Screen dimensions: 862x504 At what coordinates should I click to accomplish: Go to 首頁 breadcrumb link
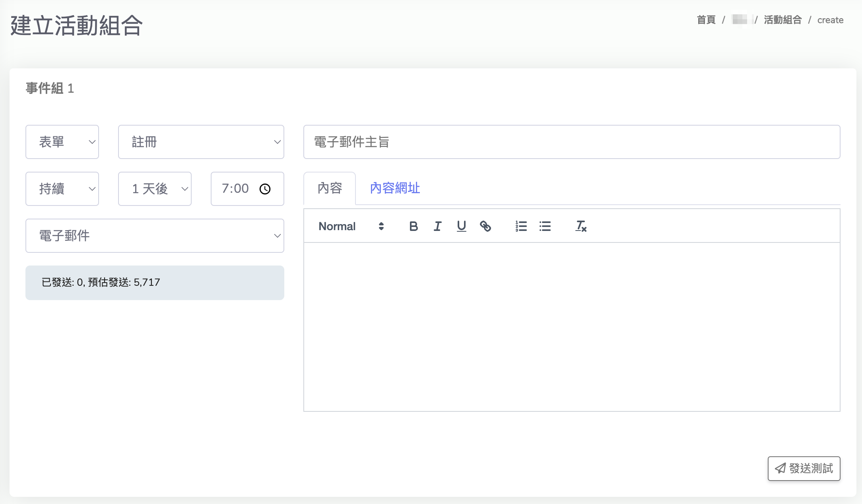pyautogui.click(x=706, y=20)
